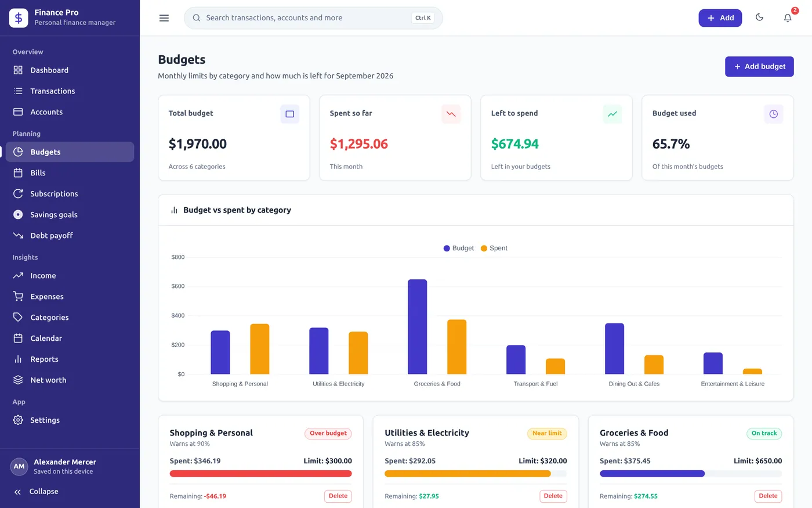
Task: Toggle the Spent series in chart legend
Action: [494, 248]
